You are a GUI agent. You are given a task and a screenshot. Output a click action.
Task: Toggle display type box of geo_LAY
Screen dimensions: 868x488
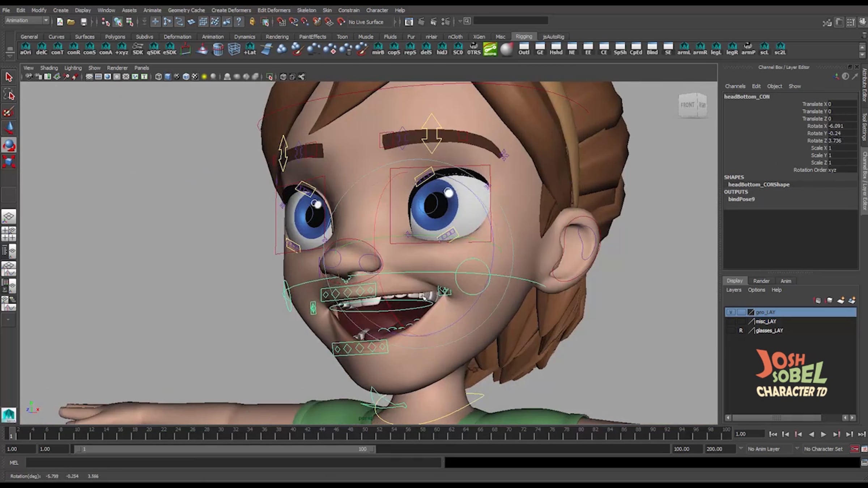[741, 312]
